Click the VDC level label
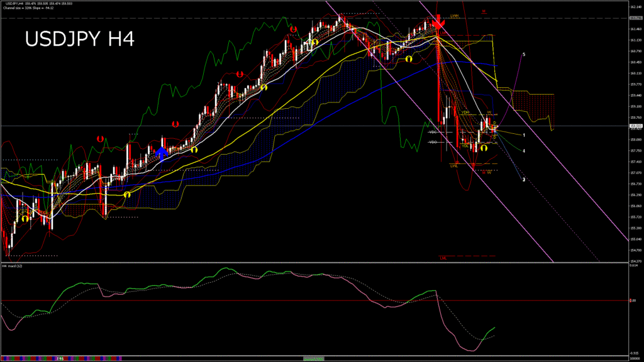This screenshot has width=644, height=362. point(433,133)
